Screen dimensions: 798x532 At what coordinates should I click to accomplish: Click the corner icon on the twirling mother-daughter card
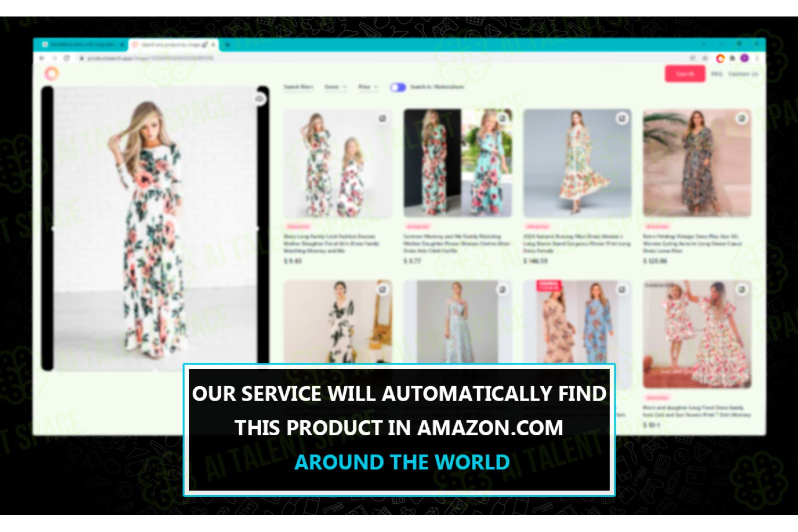pos(741,289)
